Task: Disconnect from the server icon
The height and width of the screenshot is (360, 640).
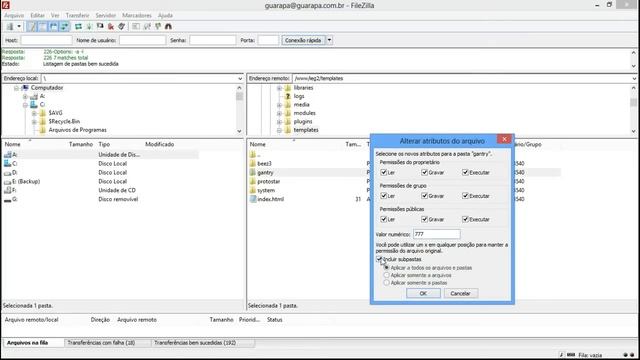Action: click(x=111, y=27)
